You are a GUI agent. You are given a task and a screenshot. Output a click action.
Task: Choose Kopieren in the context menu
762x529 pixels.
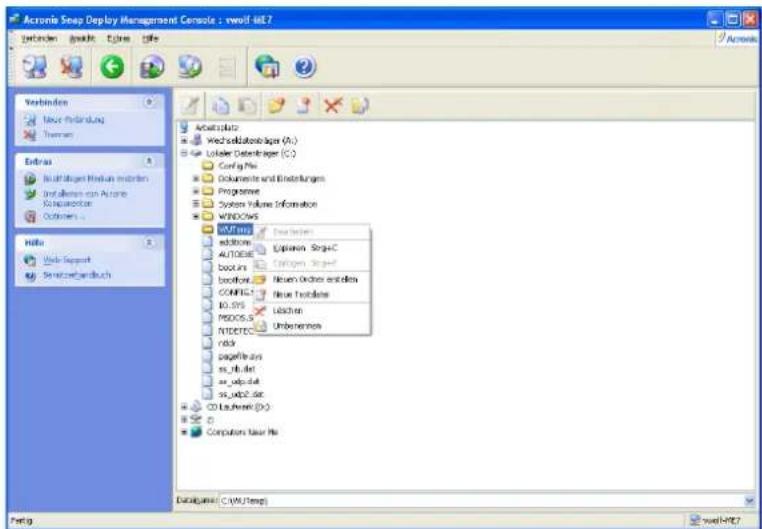pos(312,248)
